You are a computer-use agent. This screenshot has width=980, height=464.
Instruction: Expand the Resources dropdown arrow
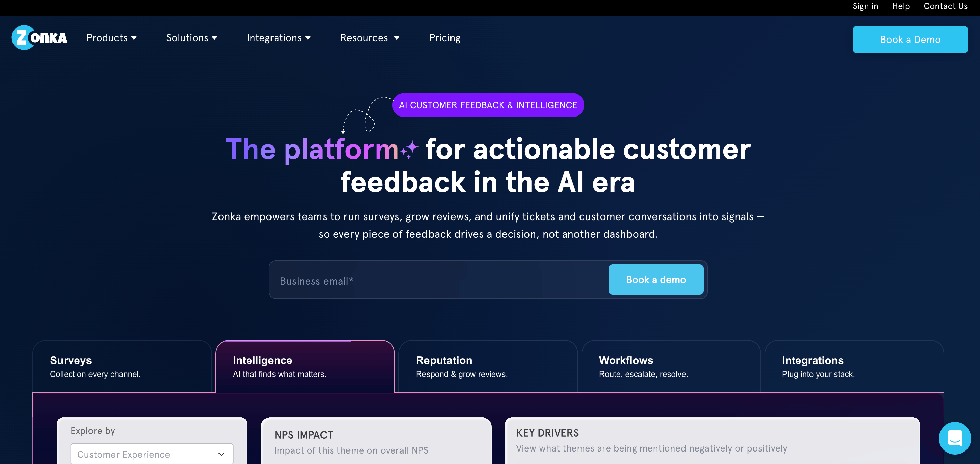click(397, 38)
